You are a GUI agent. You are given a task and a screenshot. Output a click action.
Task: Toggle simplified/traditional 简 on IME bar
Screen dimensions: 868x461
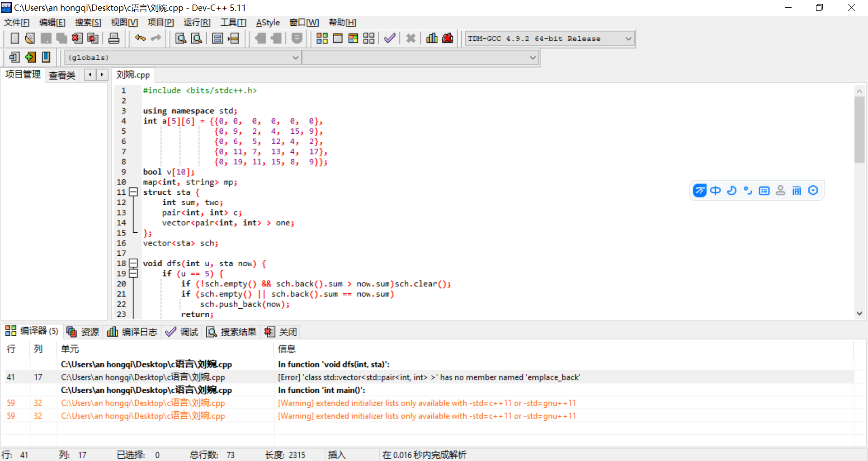797,191
